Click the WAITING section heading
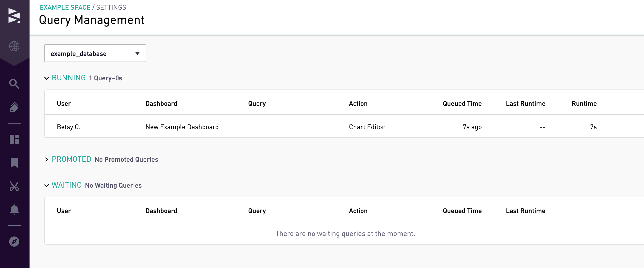Screen dimensions: 644x268 coord(67,185)
